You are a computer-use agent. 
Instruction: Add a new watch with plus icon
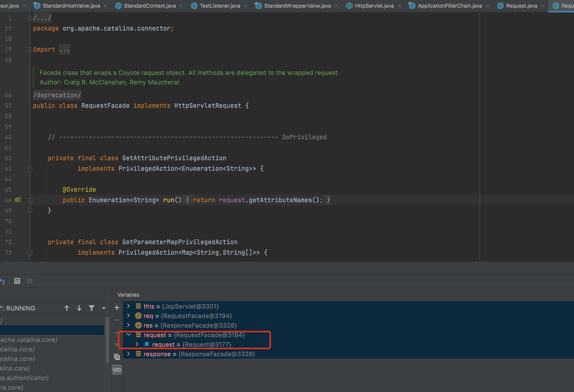pyautogui.click(x=117, y=308)
